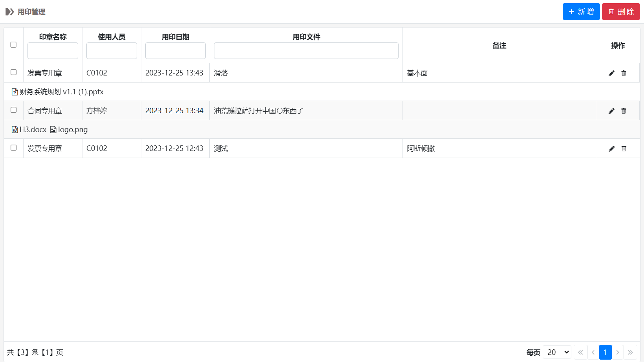Click the red 删除 button
Image resolution: width=644 pixels, height=362 pixels.
coord(621,11)
